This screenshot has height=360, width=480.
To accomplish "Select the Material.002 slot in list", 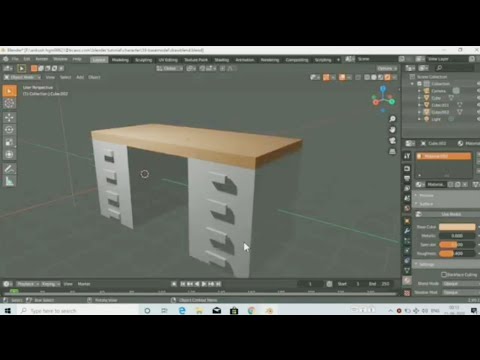I will tap(444, 156).
